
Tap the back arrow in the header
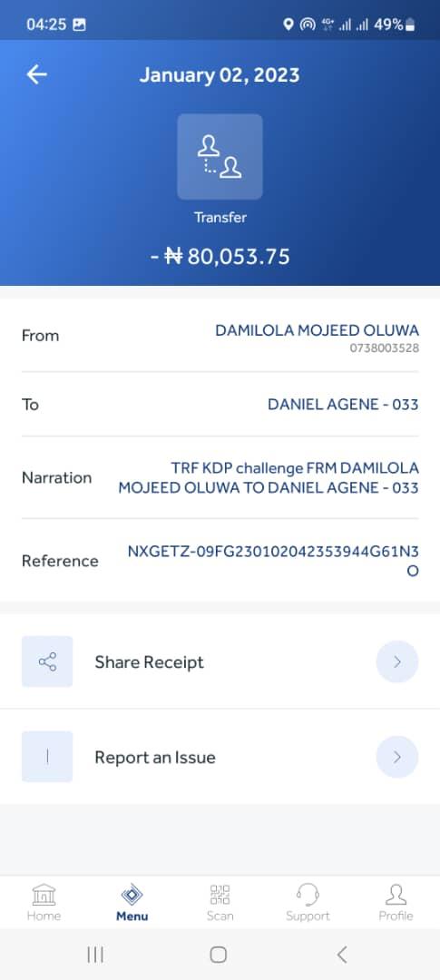click(x=37, y=75)
